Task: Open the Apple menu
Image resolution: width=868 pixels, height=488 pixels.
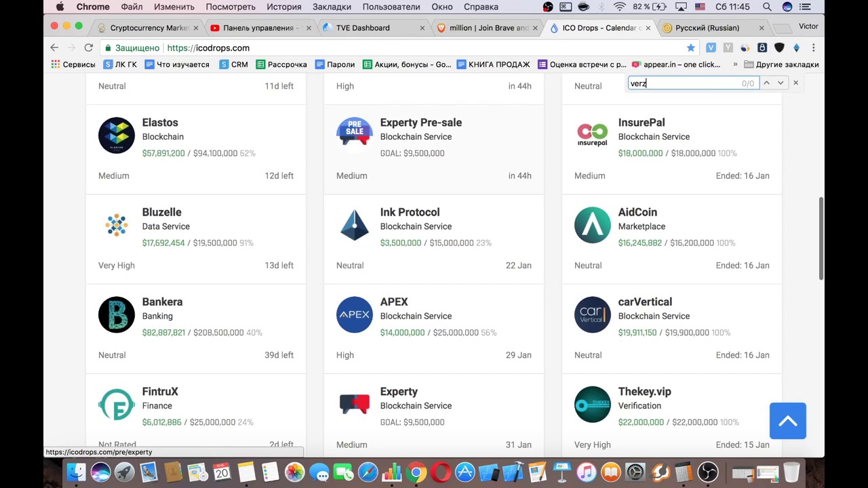Action: pyautogui.click(x=60, y=7)
